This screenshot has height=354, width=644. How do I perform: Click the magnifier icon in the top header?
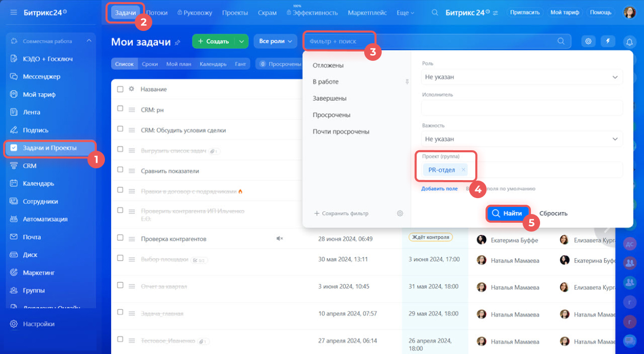pyautogui.click(x=435, y=12)
